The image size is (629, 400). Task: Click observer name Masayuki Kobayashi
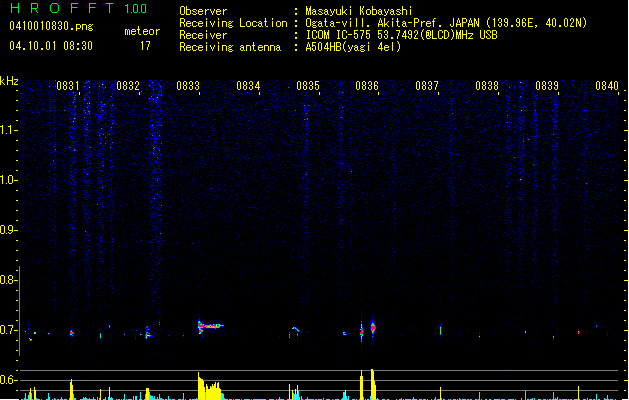(x=359, y=11)
